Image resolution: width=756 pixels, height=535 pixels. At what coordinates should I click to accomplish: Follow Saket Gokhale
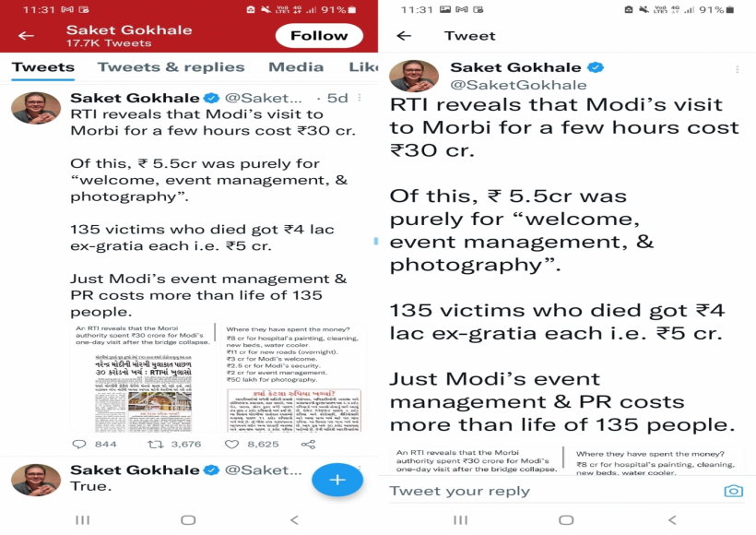pos(319,36)
